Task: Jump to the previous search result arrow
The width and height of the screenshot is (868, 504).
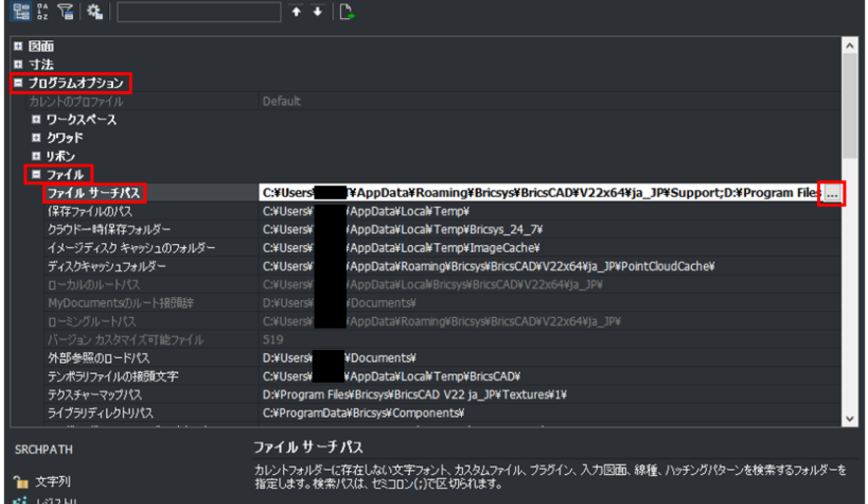Action: tap(296, 12)
